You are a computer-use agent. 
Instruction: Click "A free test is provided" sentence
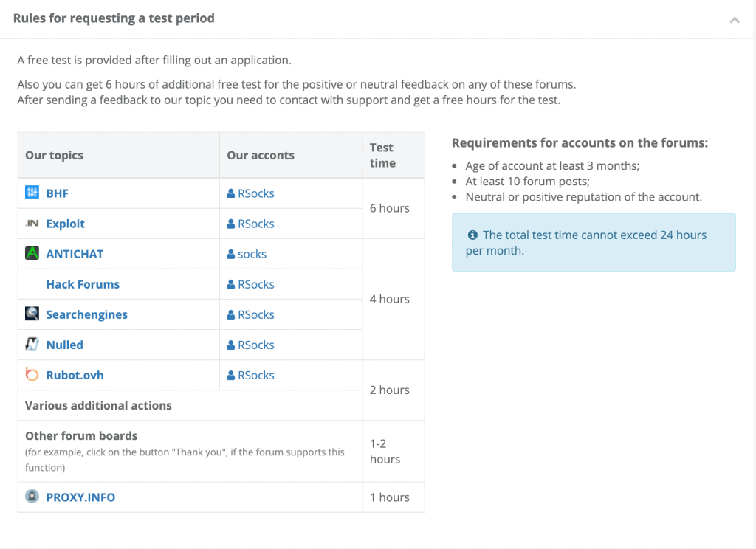point(154,61)
